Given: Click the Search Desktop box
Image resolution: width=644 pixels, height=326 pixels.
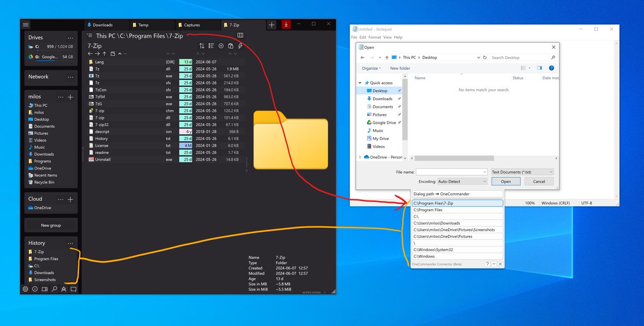Looking at the screenshot, I should pos(523,57).
